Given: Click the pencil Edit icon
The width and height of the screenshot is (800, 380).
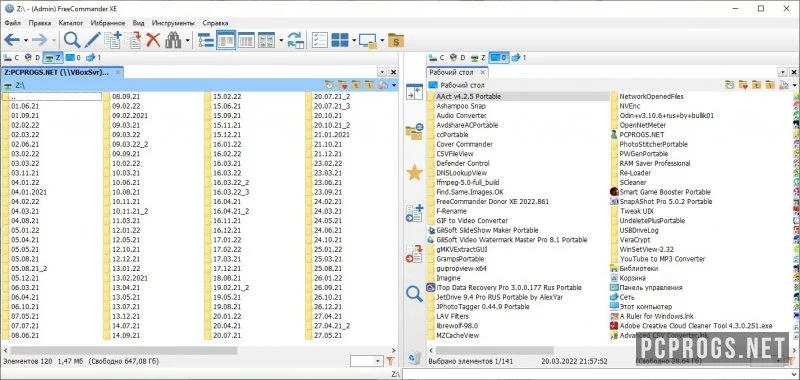Looking at the screenshot, I should pyautogui.click(x=92, y=40).
